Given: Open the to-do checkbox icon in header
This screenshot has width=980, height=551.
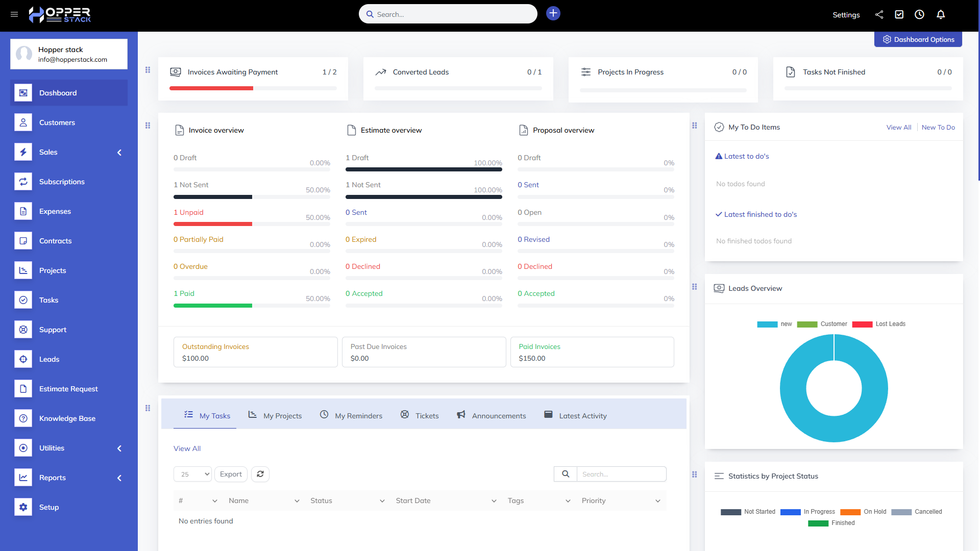Looking at the screenshot, I should click(x=899, y=14).
